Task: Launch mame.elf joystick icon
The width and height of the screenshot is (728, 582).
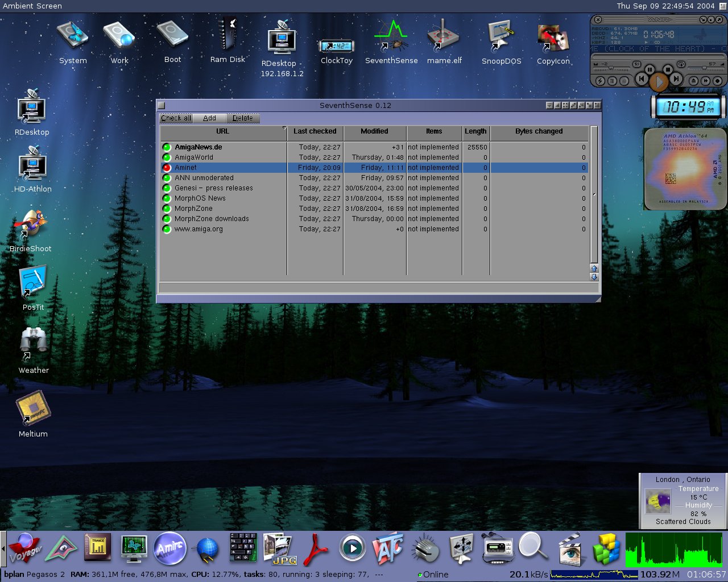Action: coord(444,41)
